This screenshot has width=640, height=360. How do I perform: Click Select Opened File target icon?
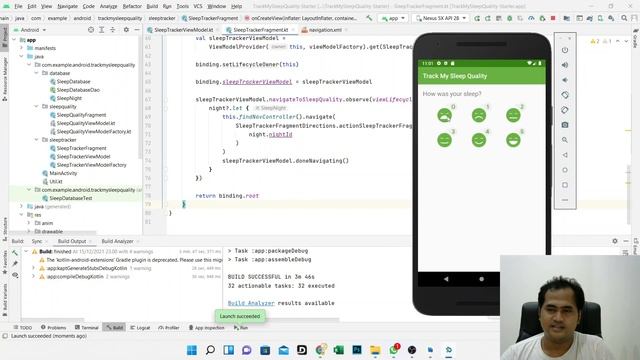pos(91,30)
